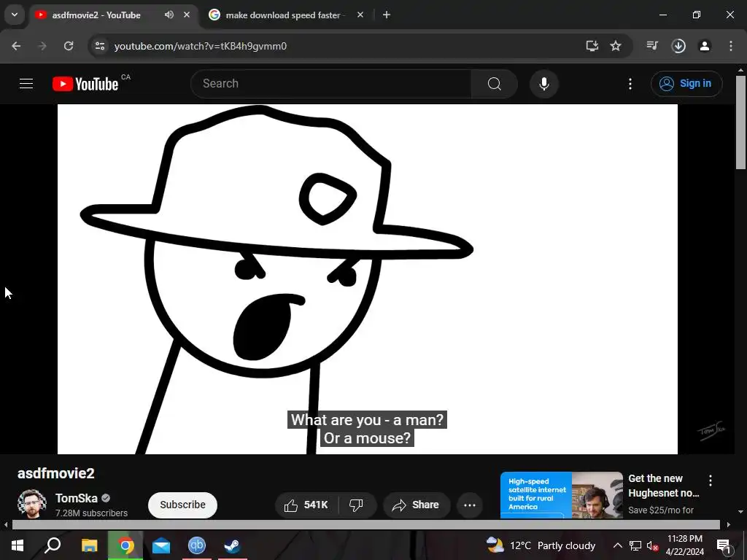Reload the current page

(69, 46)
